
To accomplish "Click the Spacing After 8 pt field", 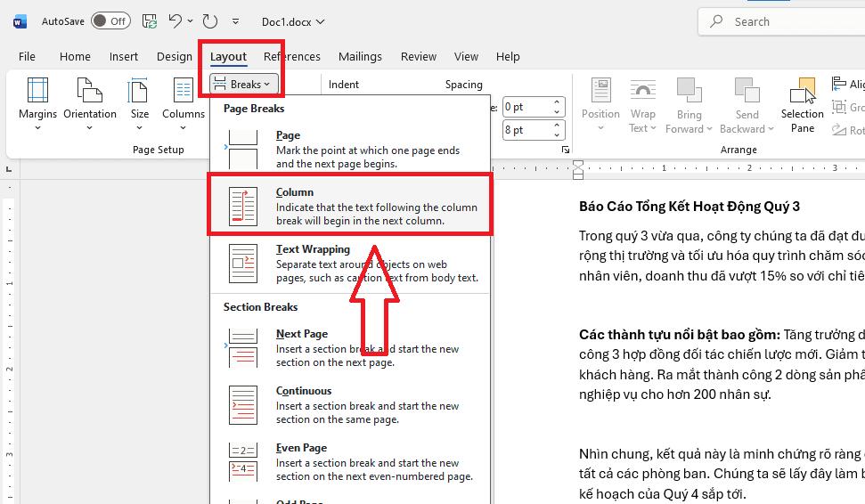I will [526, 130].
